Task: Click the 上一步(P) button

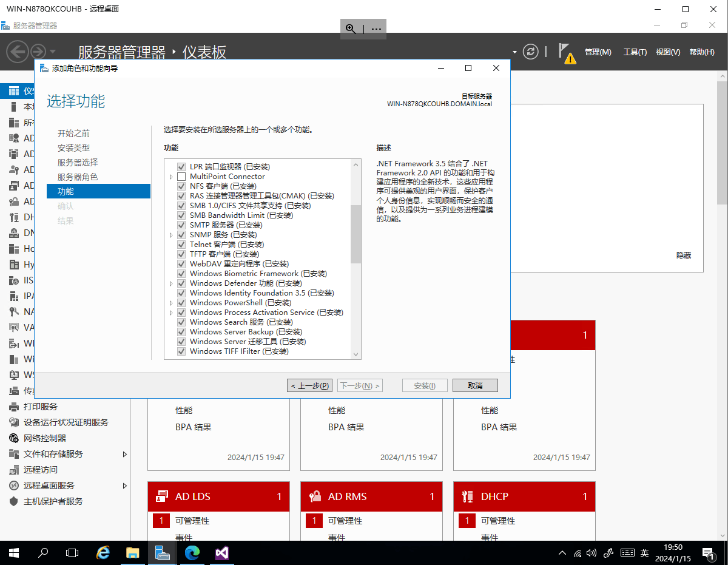Action: (309, 385)
